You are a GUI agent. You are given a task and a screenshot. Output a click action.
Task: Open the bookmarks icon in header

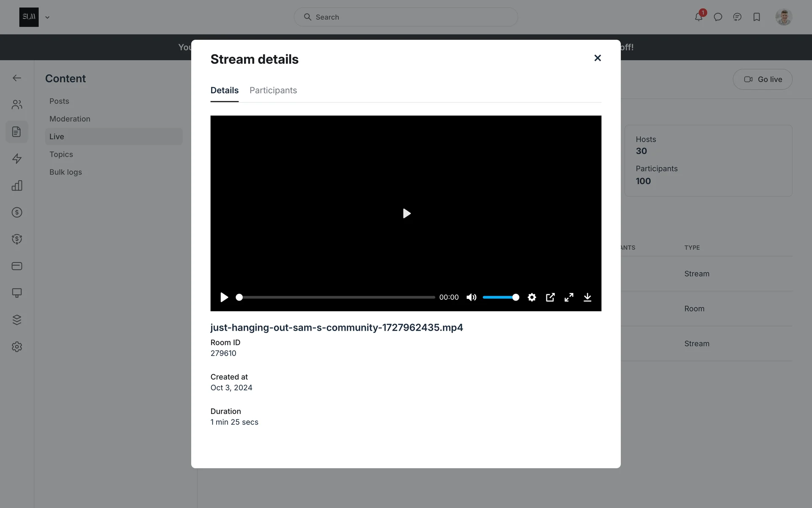coord(757,17)
